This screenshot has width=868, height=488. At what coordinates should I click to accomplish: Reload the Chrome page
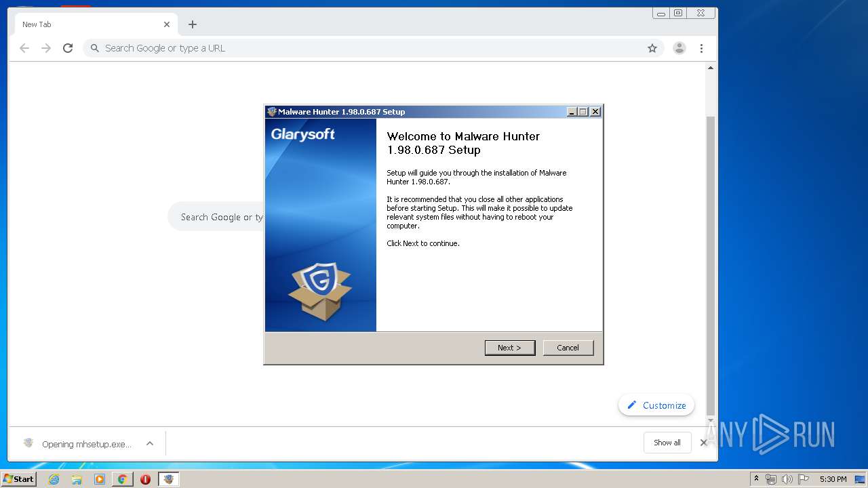pos(68,48)
